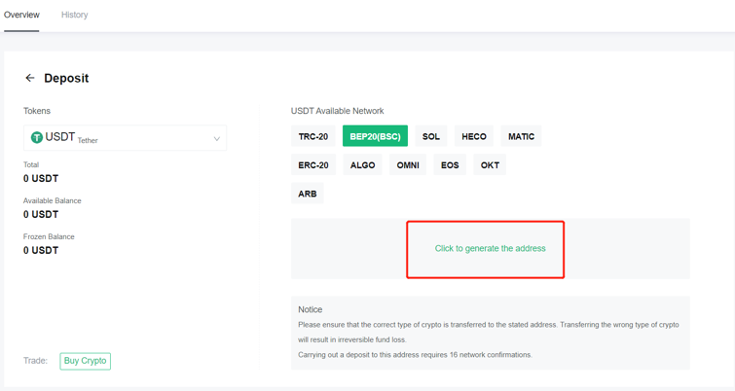The width and height of the screenshot is (735, 391).
Task: Choose the HECO network
Action: click(x=474, y=136)
